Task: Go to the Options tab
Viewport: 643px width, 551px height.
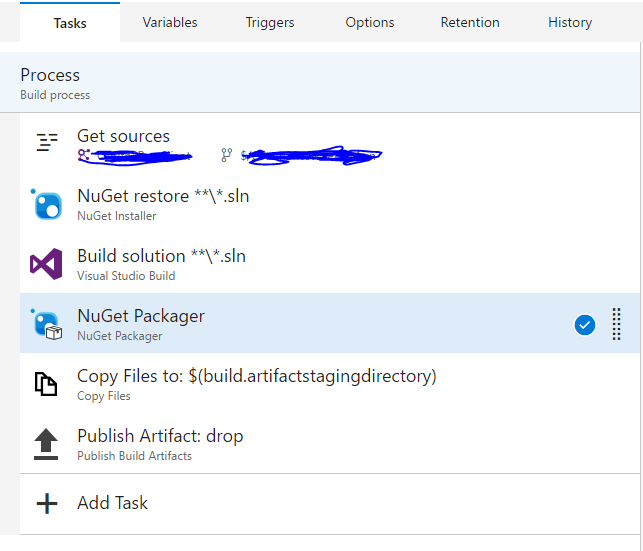Action: click(369, 23)
